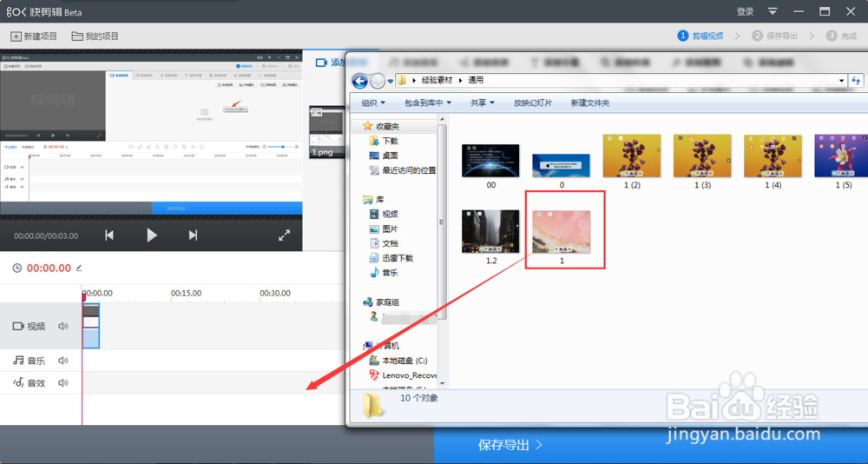868x464 pixels.
Task: Click the 登录 link
Action: pos(745,11)
